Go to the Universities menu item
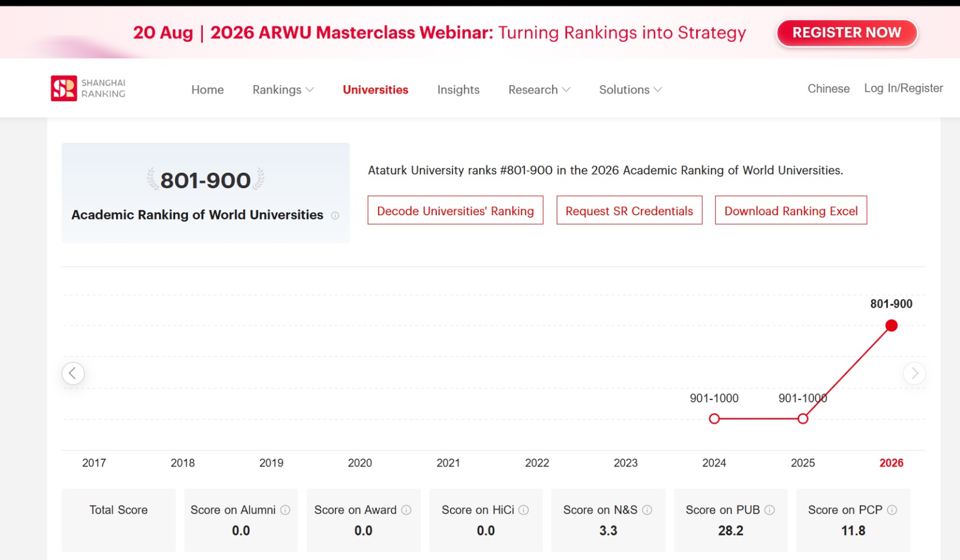960x560 pixels. click(x=376, y=89)
